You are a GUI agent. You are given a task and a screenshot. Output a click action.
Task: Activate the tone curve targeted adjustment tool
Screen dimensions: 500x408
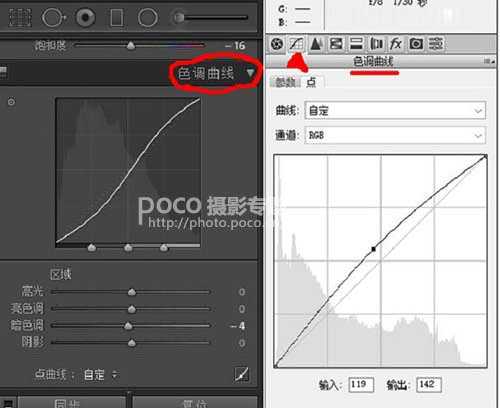(x=11, y=102)
